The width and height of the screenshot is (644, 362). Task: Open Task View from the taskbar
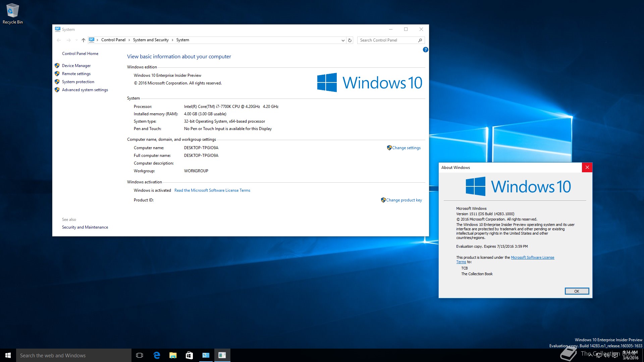140,355
